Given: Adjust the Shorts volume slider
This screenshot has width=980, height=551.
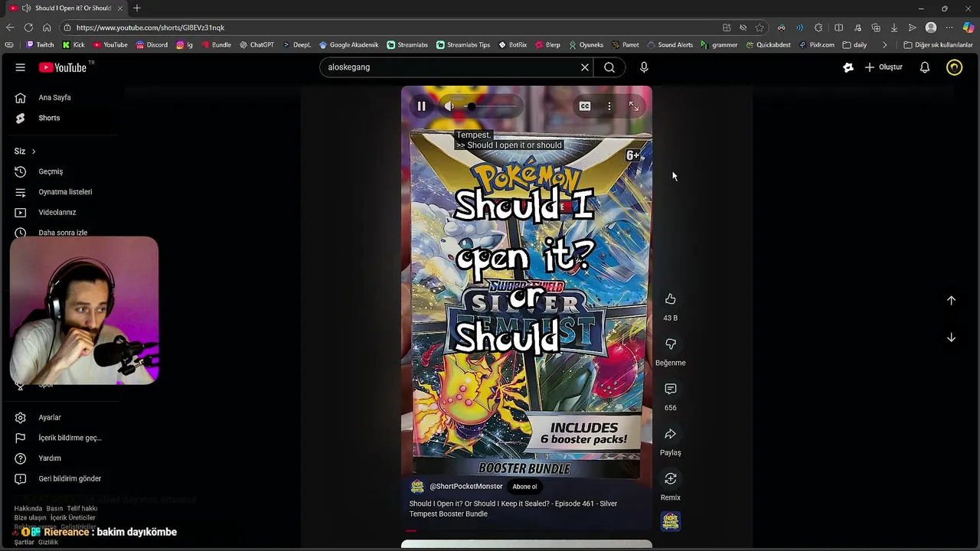Looking at the screenshot, I should (490, 106).
